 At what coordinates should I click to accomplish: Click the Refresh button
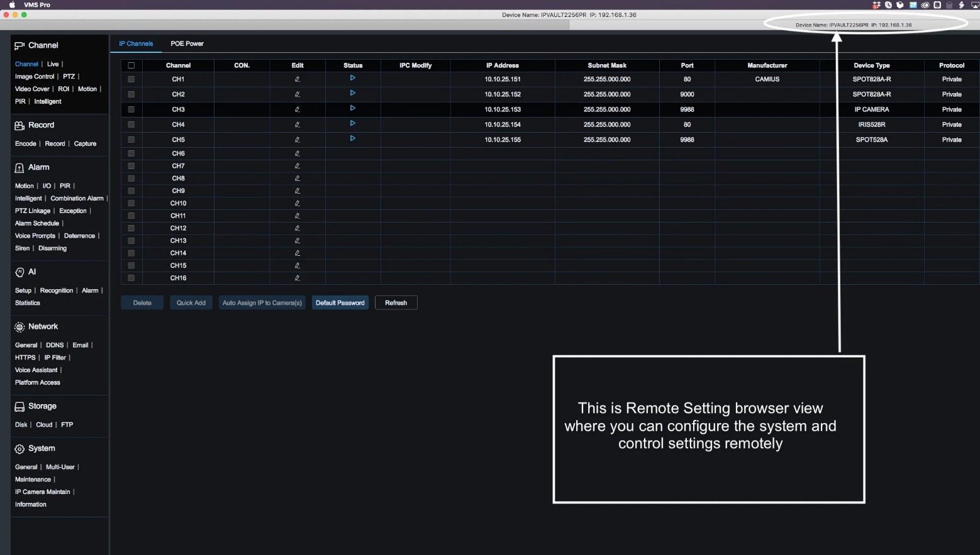[396, 303]
